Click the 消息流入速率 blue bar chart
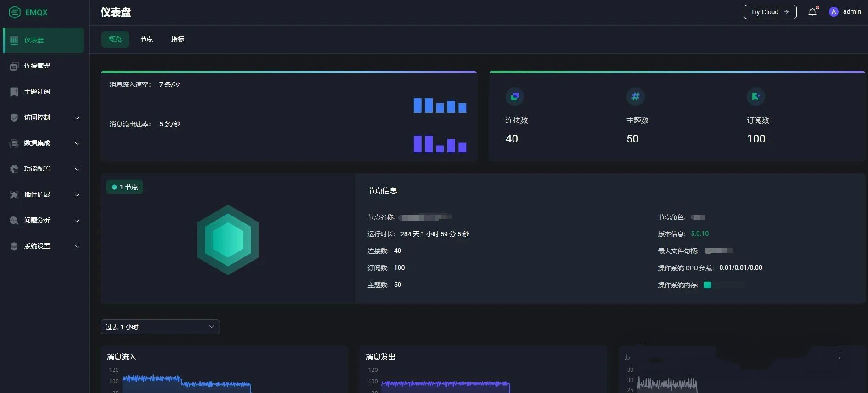Screen dimensions: 868x393 click(x=440, y=105)
